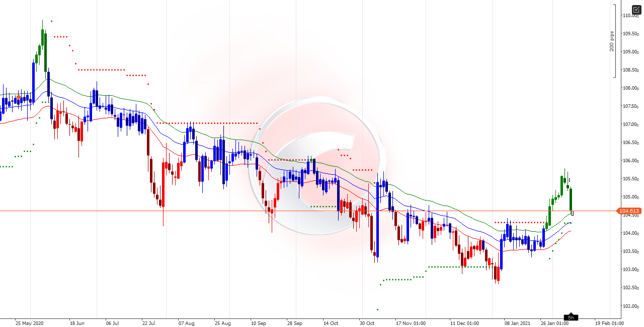The image size is (644, 327).
Task: Select the 19 Feb 01:00 date label
Action: (x=609, y=323)
